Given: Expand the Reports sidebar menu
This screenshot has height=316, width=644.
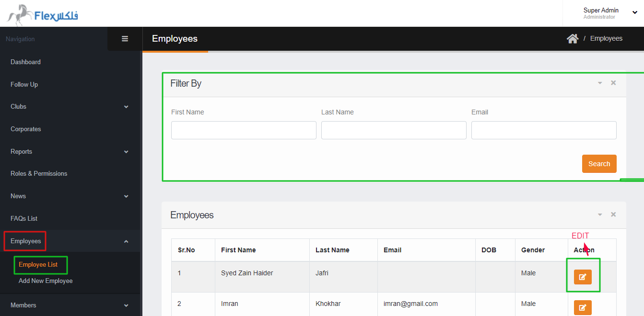Looking at the screenshot, I should pos(70,151).
